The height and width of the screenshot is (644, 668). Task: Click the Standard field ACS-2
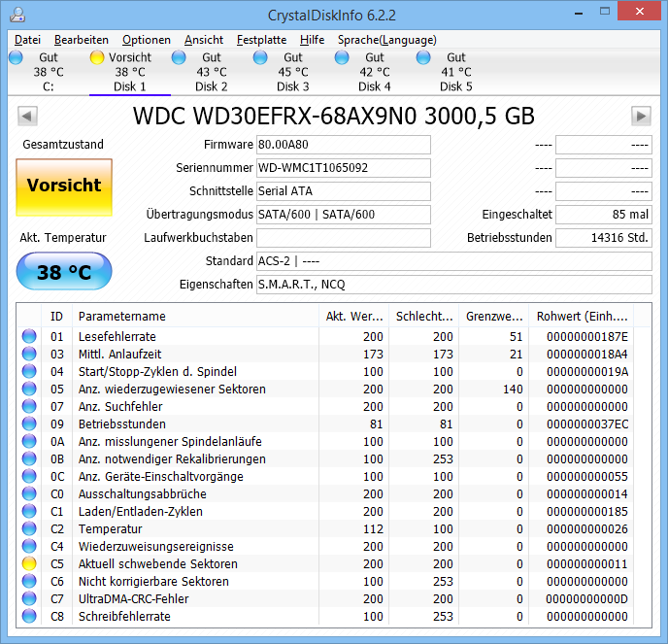click(454, 261)
